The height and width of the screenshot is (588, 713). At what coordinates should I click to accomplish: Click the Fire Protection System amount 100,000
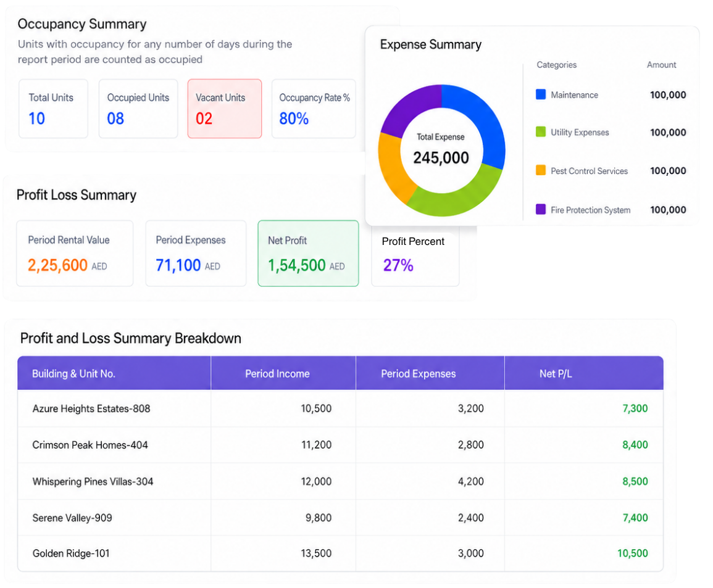click(668, 210)
